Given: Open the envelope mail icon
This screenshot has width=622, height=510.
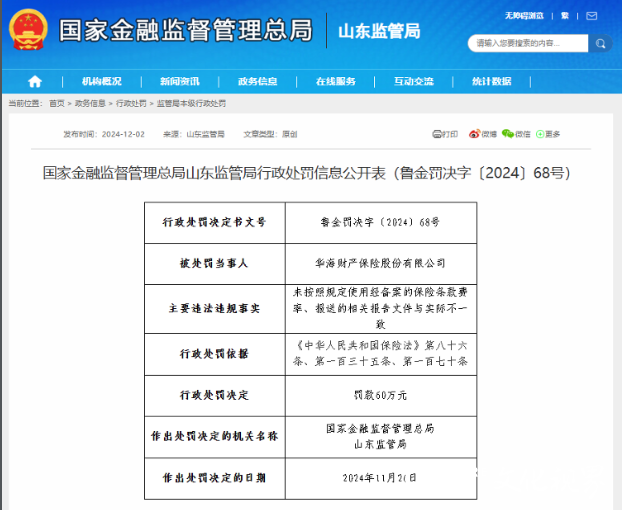Looking at the screenshot, I should pos(591,16).
